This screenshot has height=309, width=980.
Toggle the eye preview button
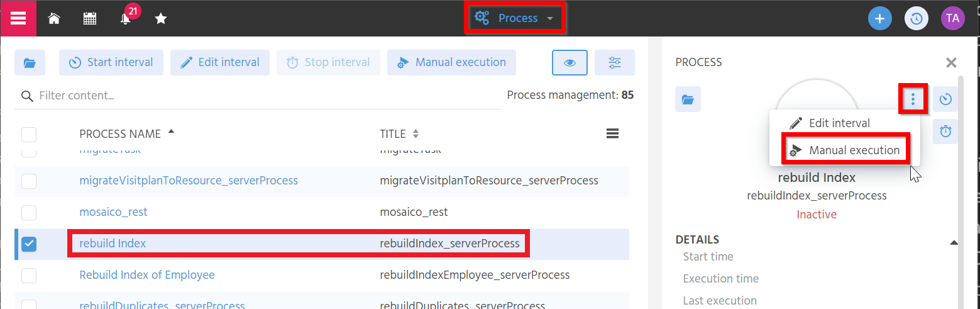(x=570, y=62)
